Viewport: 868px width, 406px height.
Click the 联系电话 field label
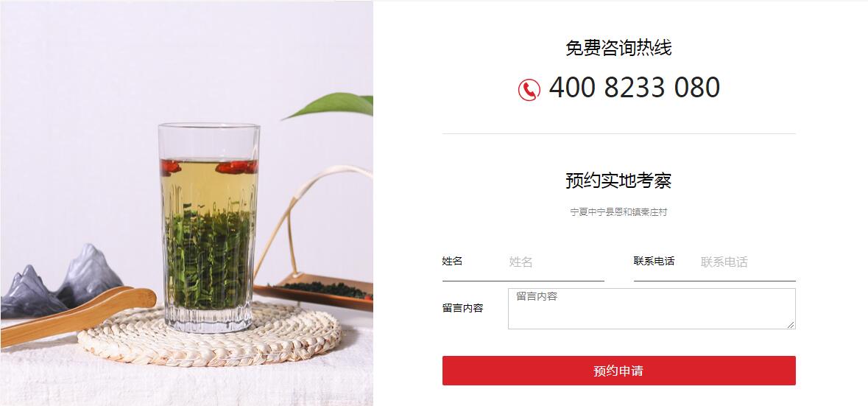tap(654, 261)
